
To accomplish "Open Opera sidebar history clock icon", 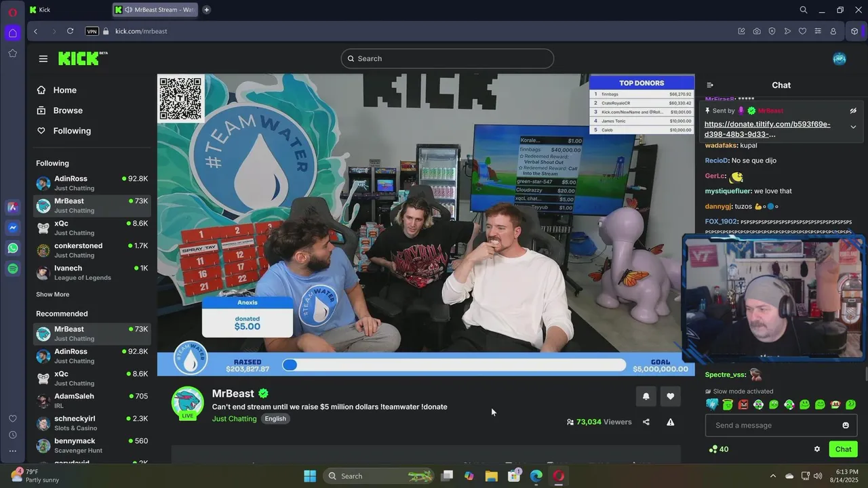I will pyautogui.click(x=13, y=435).
